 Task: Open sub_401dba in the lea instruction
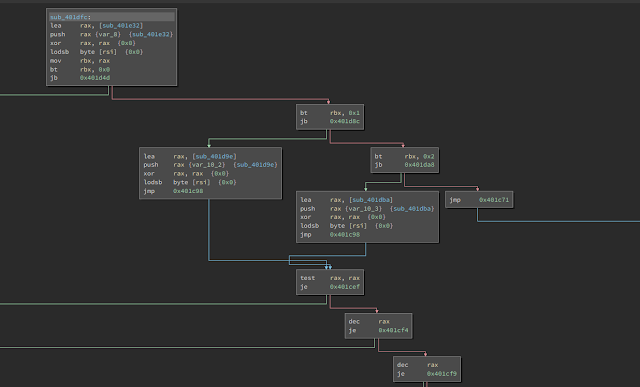(x=371, y=200)
